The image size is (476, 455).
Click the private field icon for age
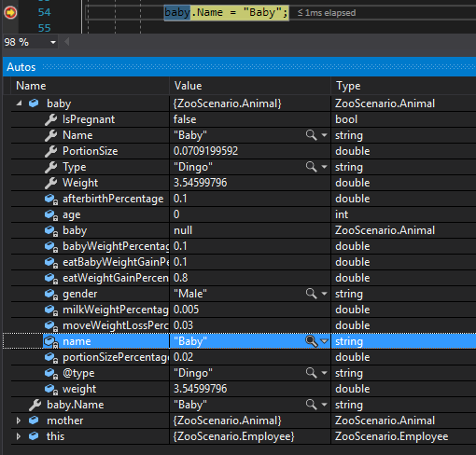(51, 215)
